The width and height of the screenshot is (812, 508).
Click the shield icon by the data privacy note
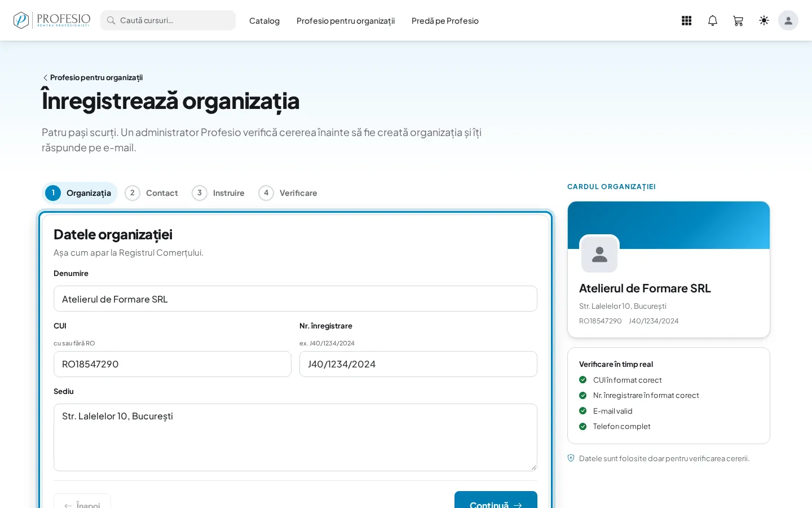tap(571, 458)
